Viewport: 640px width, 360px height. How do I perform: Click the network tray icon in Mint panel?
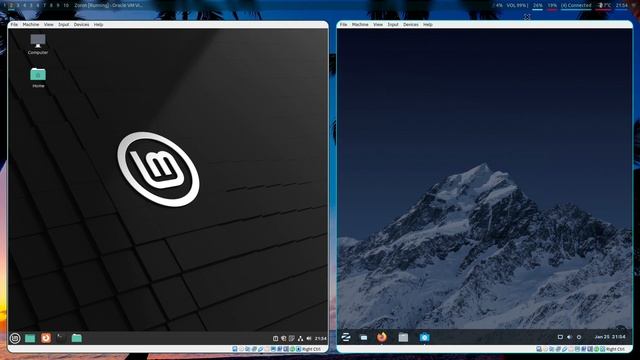pos(300,338)
